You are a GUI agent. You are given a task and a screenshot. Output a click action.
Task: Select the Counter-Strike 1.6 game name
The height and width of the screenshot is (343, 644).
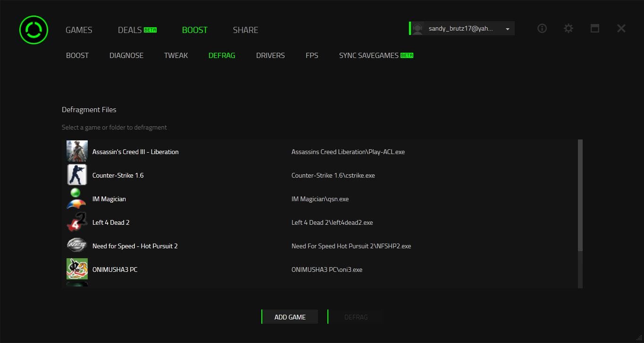[118, 175]
